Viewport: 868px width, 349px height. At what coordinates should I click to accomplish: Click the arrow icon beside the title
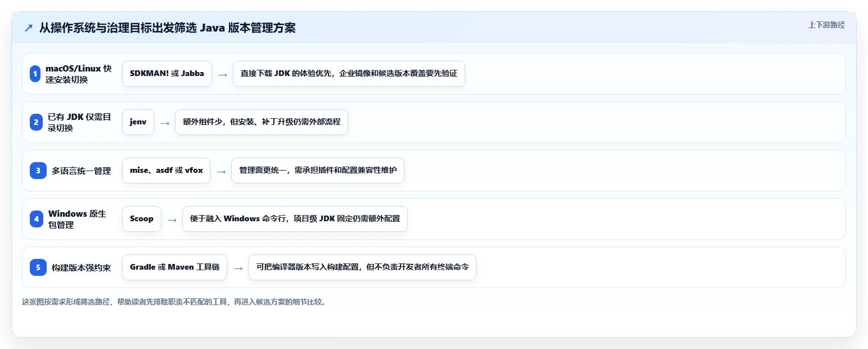tap(29, 28)
